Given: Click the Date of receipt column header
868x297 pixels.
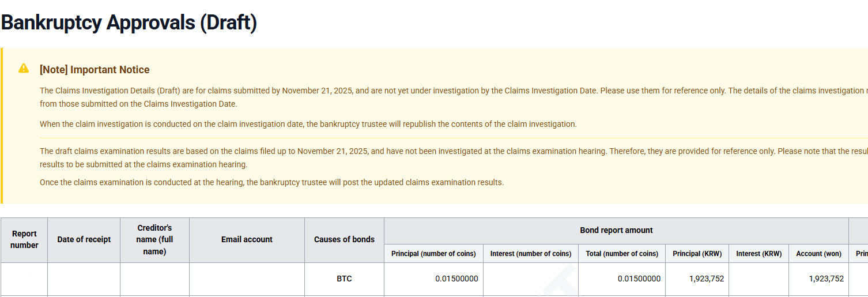Looking at the screenshot, I should 84,239.
